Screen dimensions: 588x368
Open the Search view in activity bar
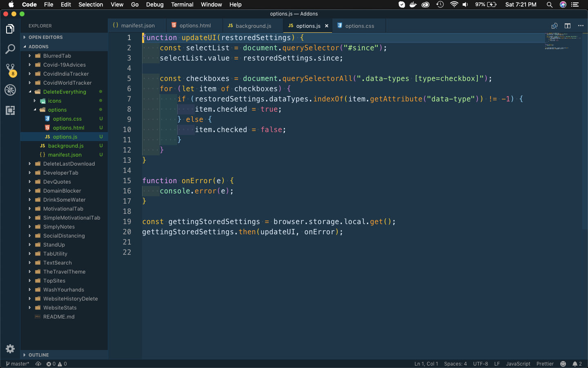coord(10,49)
